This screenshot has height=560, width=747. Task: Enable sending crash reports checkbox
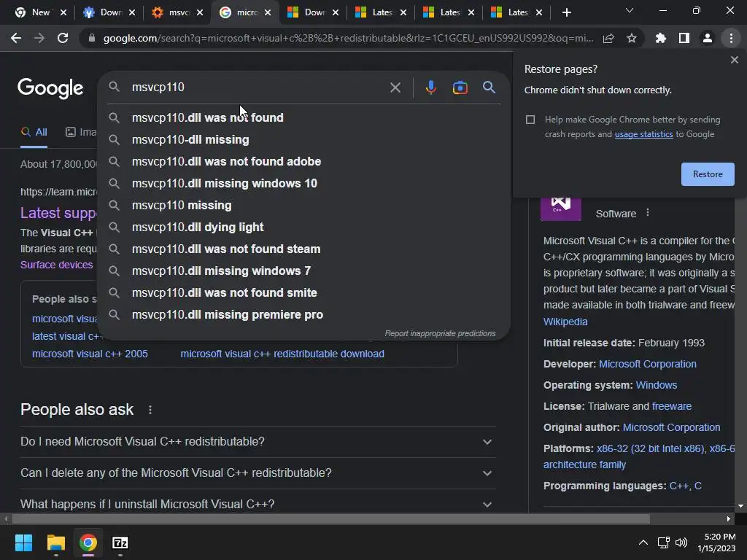coord(530,120)
